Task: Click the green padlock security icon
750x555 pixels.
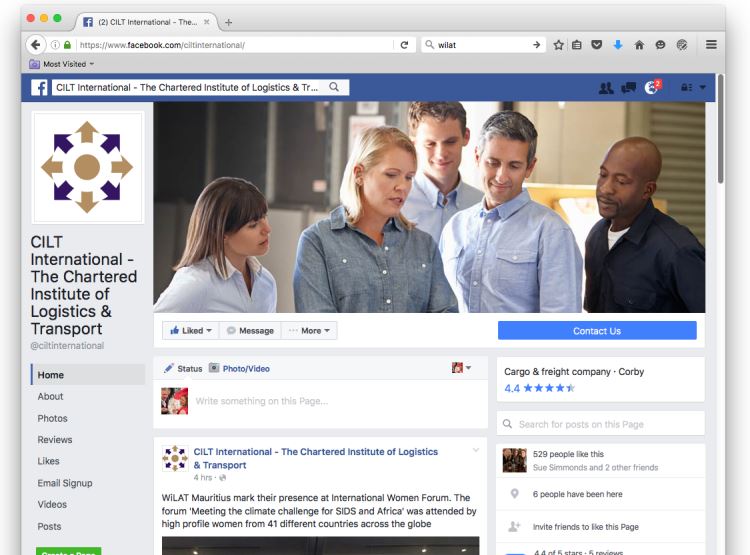Action: point(67,45)
